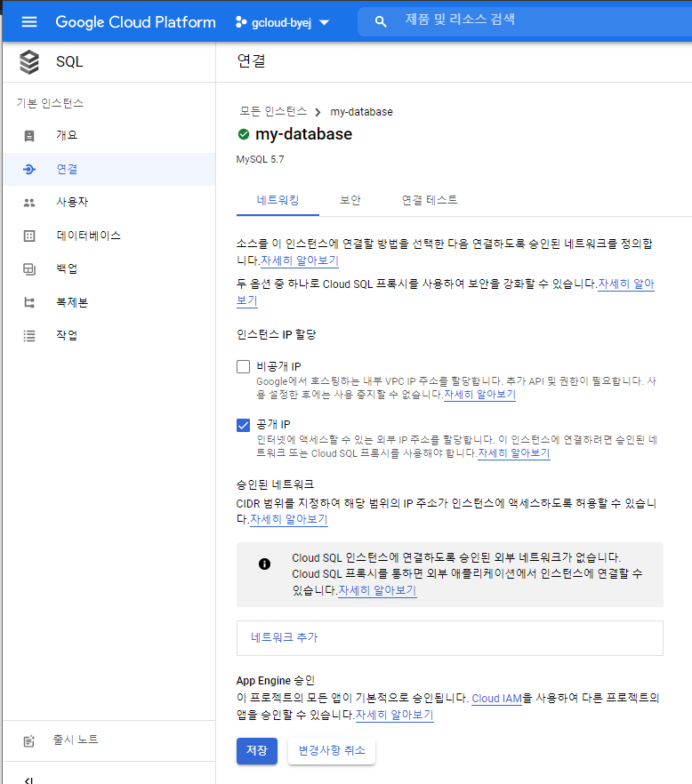This screenshot has width=692, height=784.
Task: Open 복제본 in the sidebar menu
Action: [x=109, y=302]
